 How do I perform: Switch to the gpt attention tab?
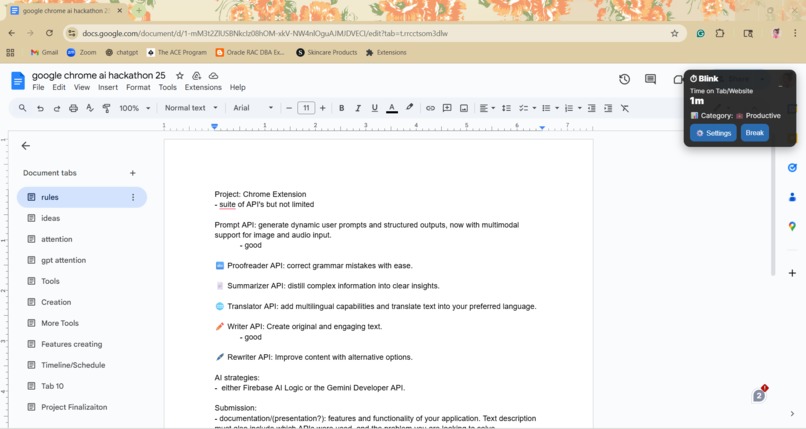point(82,260)
